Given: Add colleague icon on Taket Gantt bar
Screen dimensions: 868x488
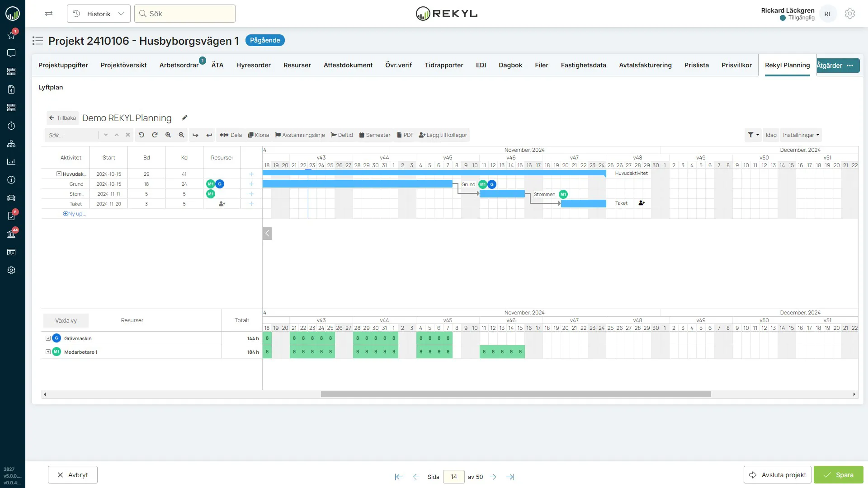Looking at the screenshot, I should (x=642, y=203).
